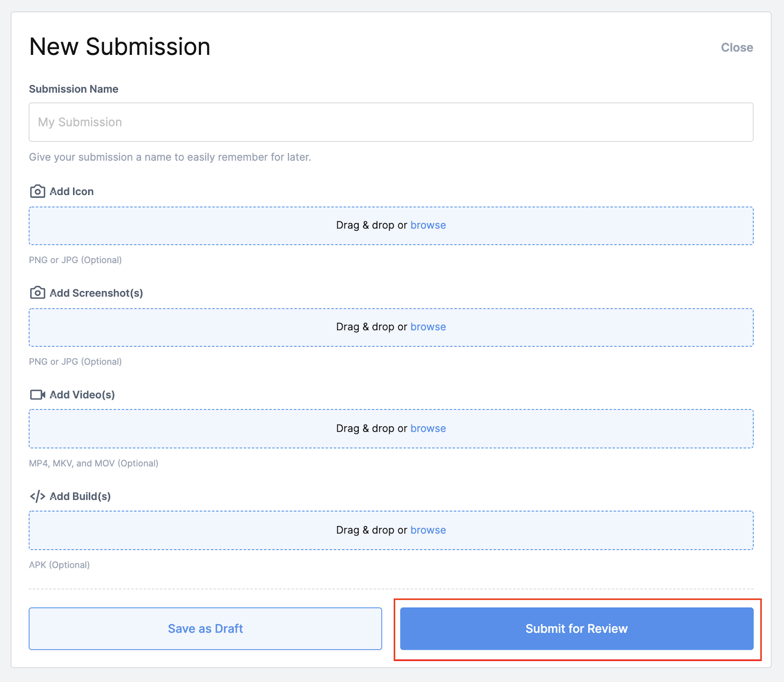Click the video camera icon beside Add Video(s)
784x682 pixels.
[37, 395]
